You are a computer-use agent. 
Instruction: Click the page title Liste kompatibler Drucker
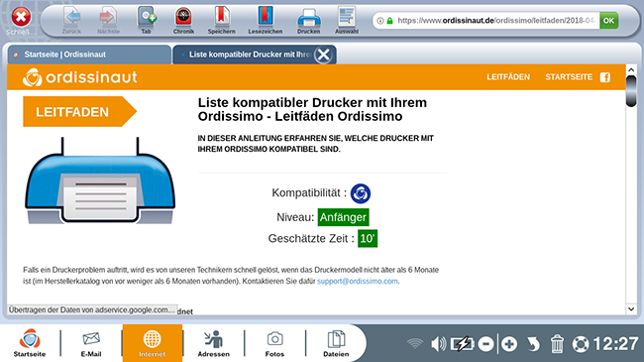click(312, 109)
